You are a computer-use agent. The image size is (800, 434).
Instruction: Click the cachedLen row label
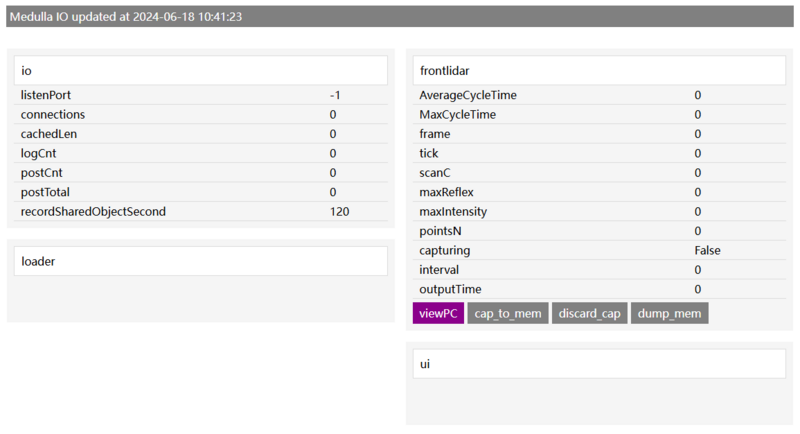[x=49, y=134]
